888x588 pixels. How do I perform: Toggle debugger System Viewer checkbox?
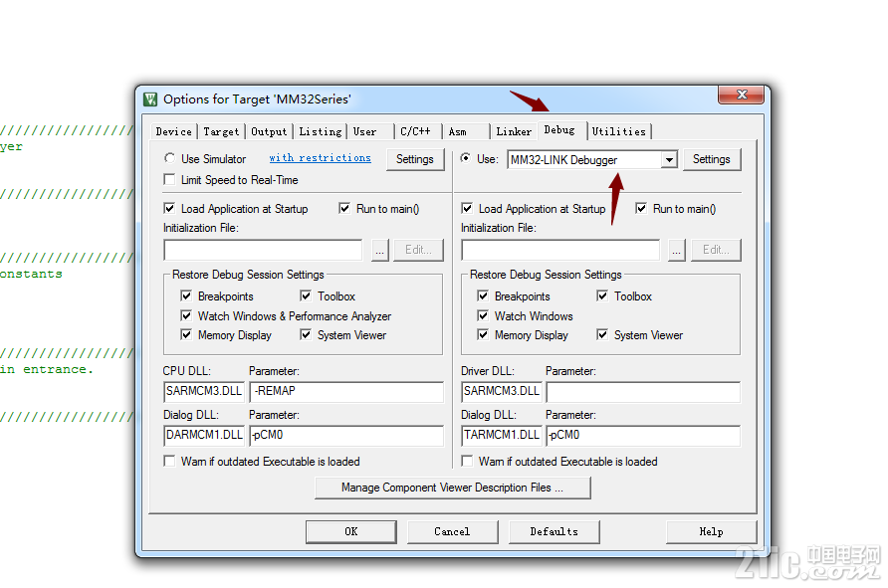click(x=602, y=334)
